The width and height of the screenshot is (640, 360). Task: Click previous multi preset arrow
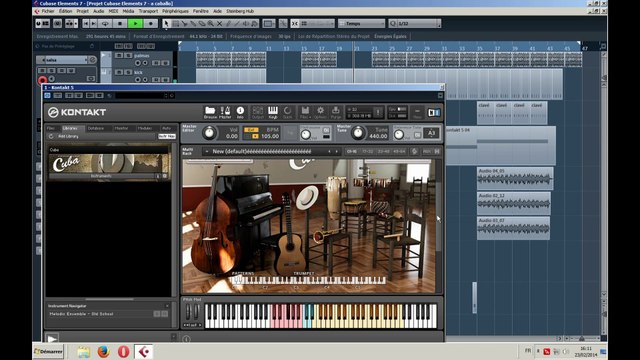(330, 151)
